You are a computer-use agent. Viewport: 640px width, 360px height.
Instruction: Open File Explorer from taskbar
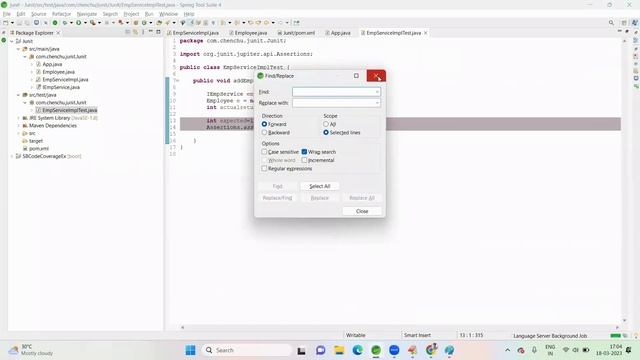[x=339, y=350]
